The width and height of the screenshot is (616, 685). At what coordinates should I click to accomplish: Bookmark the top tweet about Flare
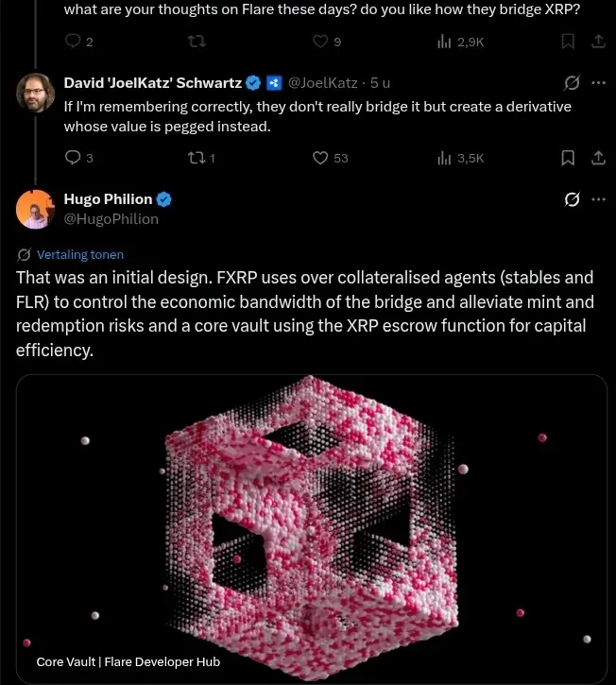(568, 42)
